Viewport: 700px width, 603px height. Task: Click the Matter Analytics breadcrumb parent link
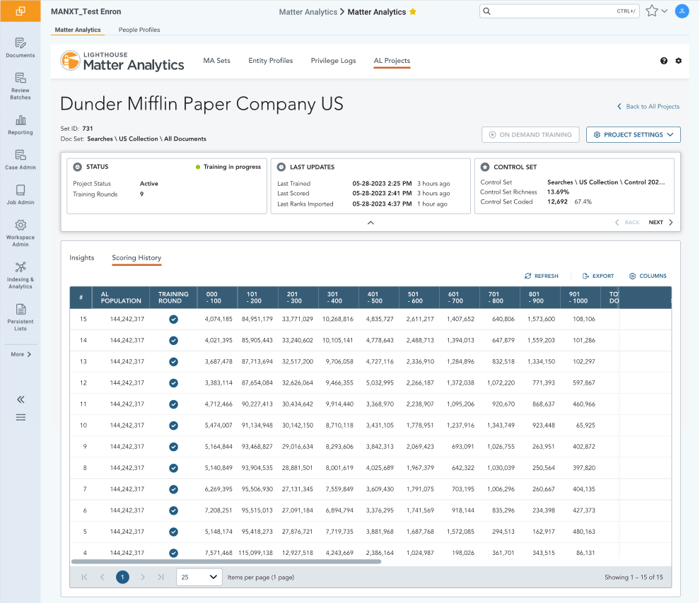tap(308, 12)
